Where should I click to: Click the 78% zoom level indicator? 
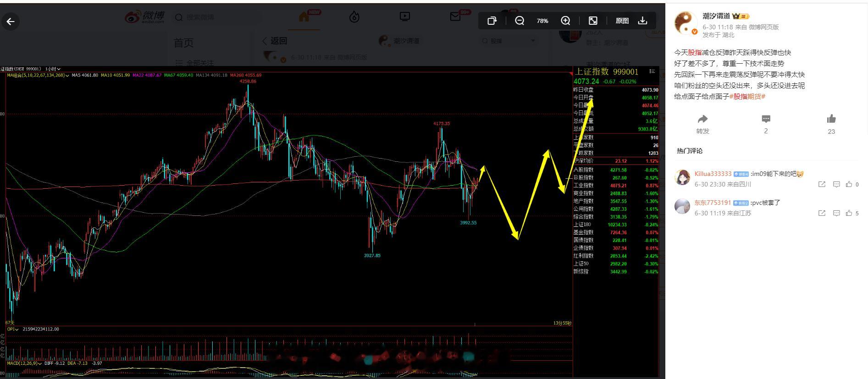[x=542, y=21]
